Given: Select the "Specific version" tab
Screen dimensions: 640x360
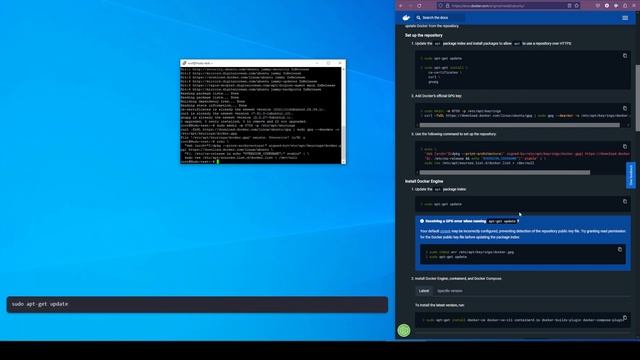Looking at the screenshot, I should click(x=450, y=291).
